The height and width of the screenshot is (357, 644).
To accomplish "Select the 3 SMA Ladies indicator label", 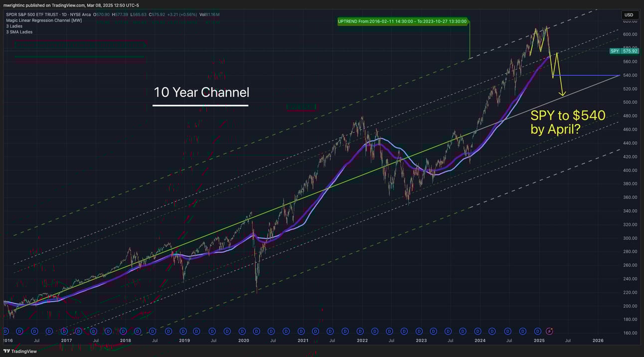I will [x=19, y=32].
